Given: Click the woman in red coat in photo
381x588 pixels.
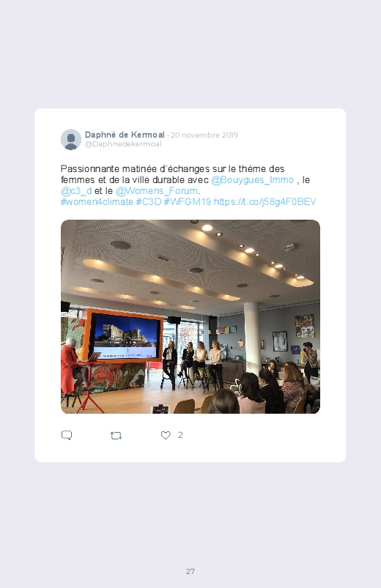Looking at the screenshot, I should pyautogui.click(x=71, y=367).
